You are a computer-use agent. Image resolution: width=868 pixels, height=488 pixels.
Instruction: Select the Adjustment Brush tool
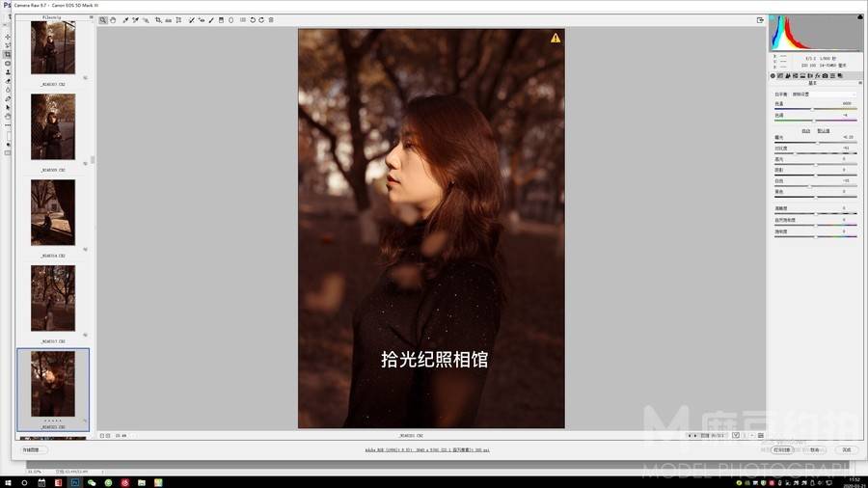pyautogui.click(x=211, y=20)
